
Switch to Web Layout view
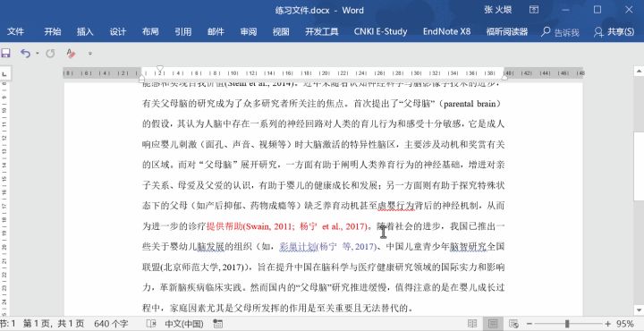(513, 324)
